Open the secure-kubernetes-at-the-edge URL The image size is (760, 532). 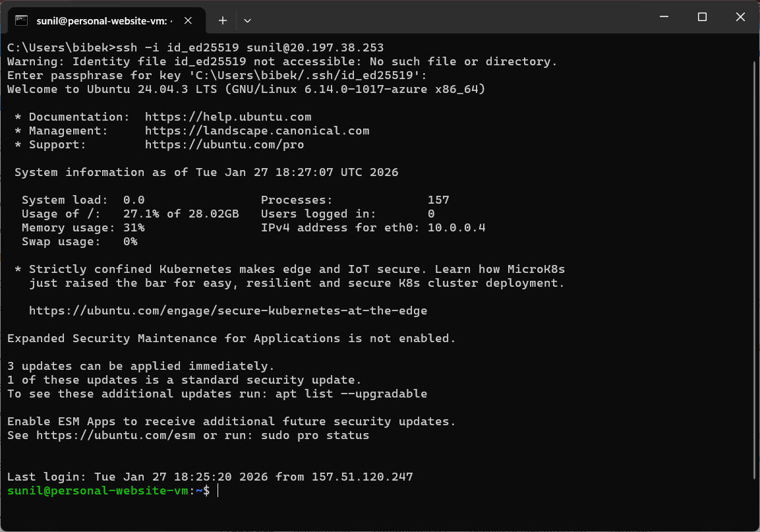click(227, 310)
